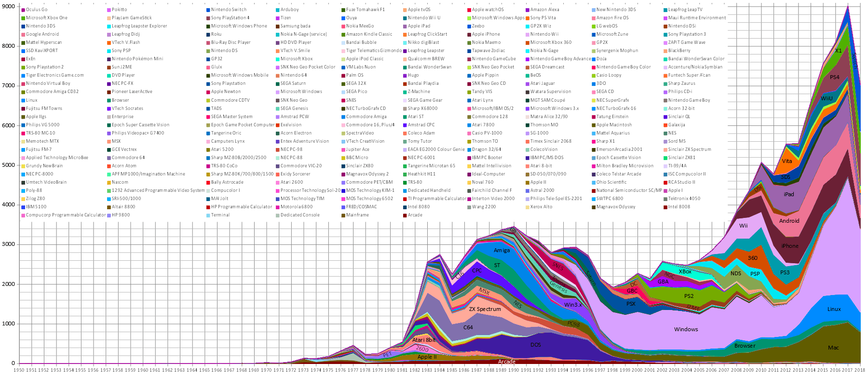Select the 'Glulx' legend text
This screenshot has height=377, width=868.
(x=217, y=67)
